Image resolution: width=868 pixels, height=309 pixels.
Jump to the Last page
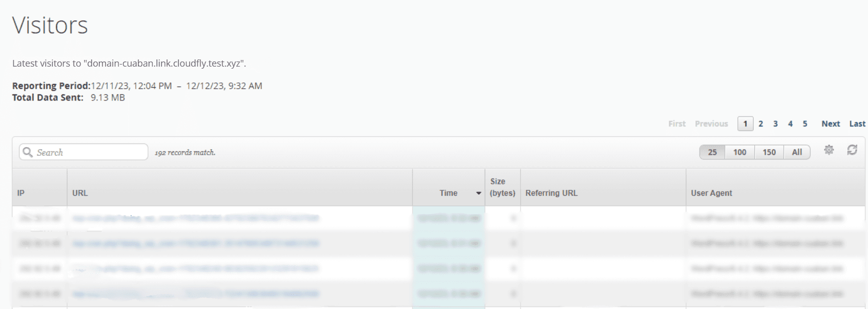pyautogui.click(x=857, y=123)
